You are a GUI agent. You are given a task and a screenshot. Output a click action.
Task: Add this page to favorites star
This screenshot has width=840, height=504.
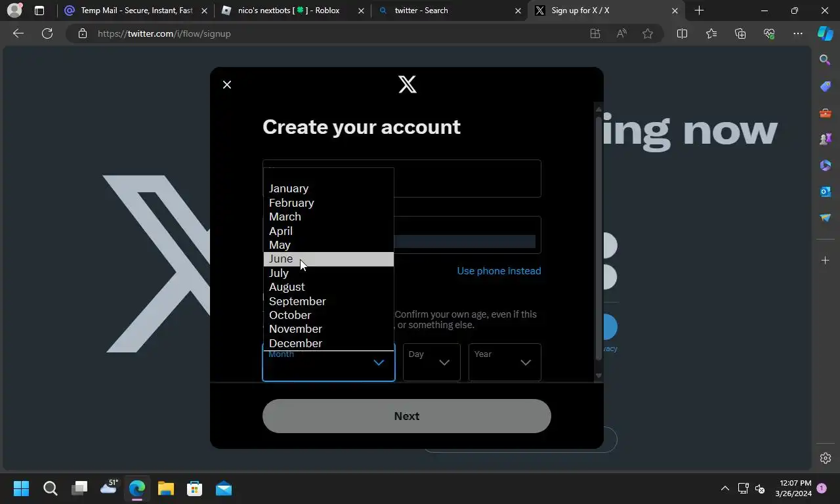click(648, 33)
